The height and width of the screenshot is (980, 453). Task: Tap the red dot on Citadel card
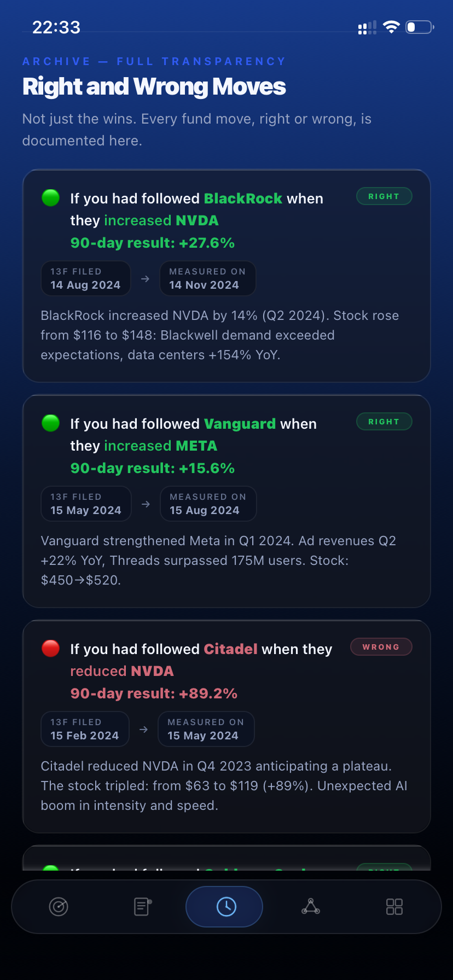click(x=51, y=649)
